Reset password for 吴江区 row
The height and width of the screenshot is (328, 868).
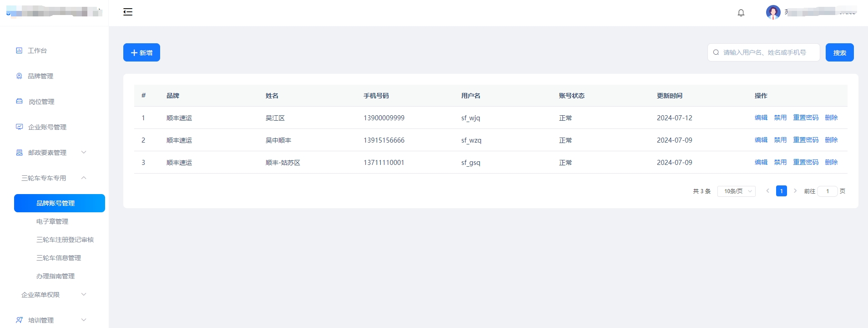tap(806, 118)
